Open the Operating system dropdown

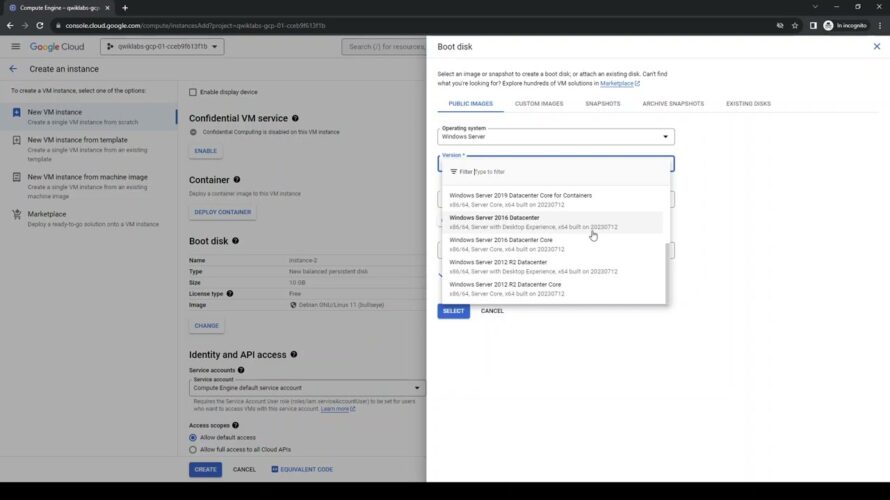tap(556, 136)
